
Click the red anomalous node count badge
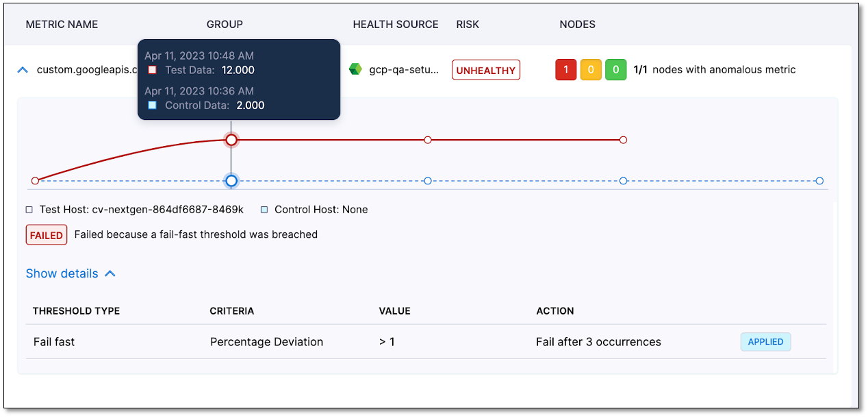pyautogui.click(x=565, y=70)
